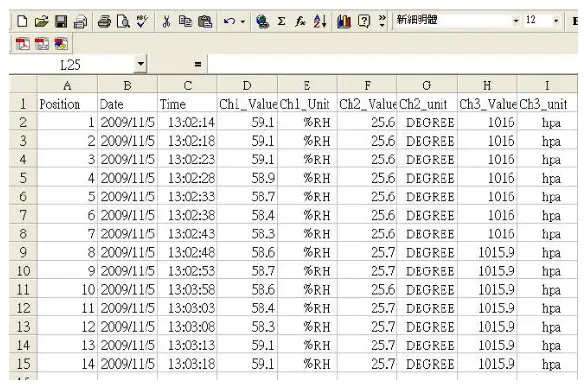584x385 pixels.
Task: Open the Help assistant icon
Action: [x=364, y=22]
